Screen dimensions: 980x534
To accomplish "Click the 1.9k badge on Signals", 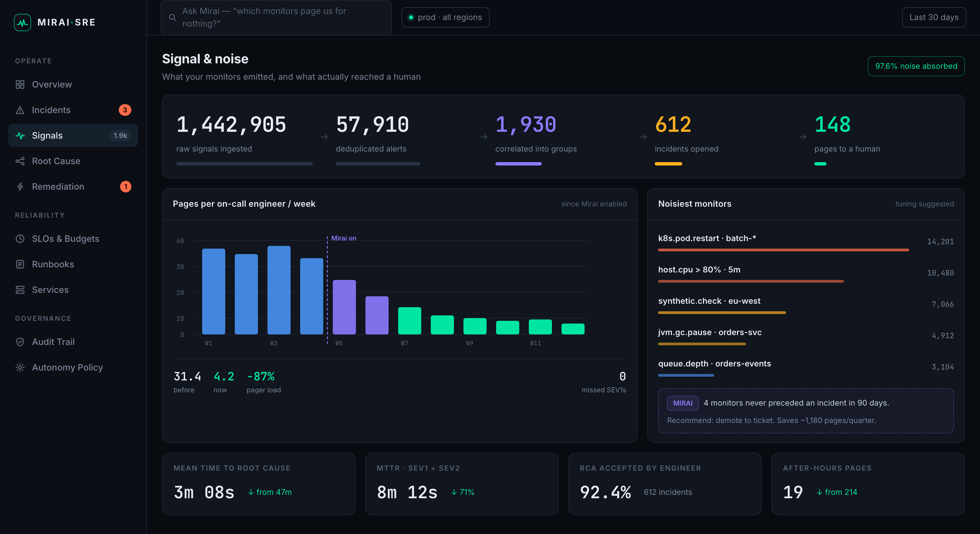I will [120, 136].
